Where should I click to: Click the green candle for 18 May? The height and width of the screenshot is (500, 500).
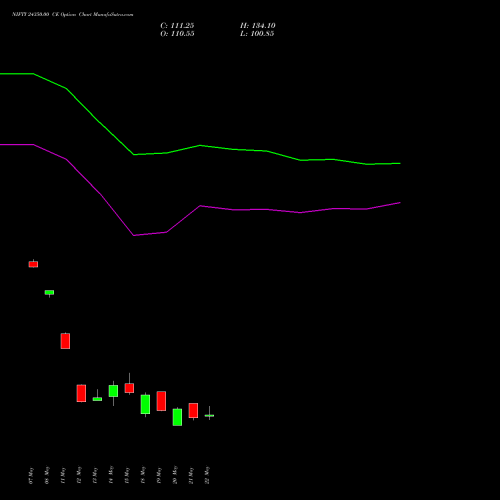pyautogui.click(x=145, y=404)
